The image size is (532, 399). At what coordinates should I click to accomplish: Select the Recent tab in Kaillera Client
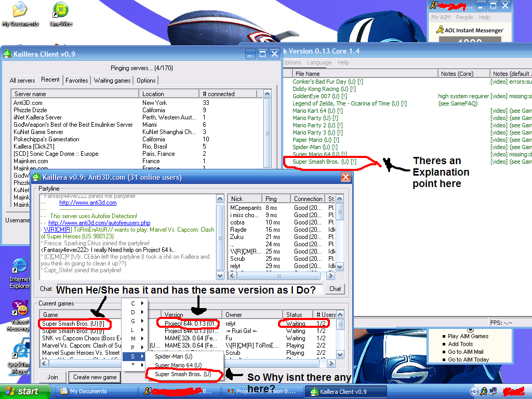(x=50, y=79)
